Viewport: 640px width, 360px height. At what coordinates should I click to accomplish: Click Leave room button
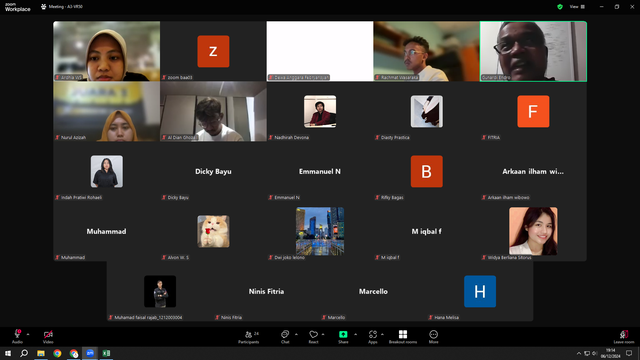coord(624,337)
